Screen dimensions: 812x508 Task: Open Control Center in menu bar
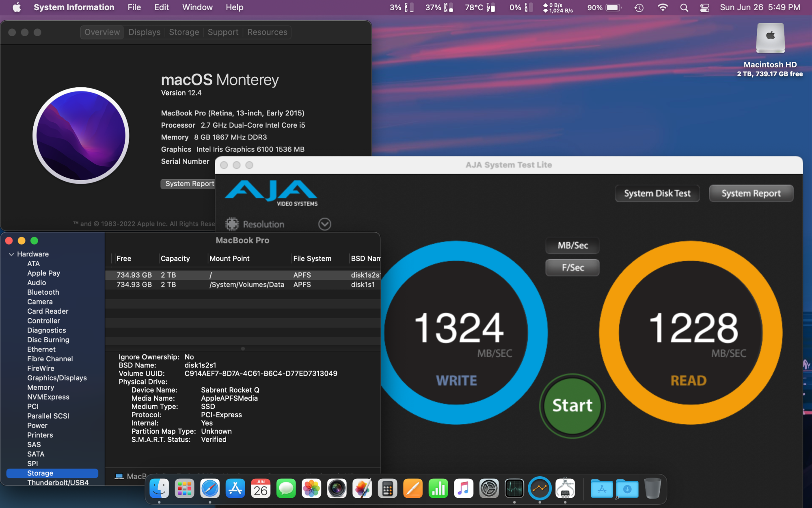(705, 8)
